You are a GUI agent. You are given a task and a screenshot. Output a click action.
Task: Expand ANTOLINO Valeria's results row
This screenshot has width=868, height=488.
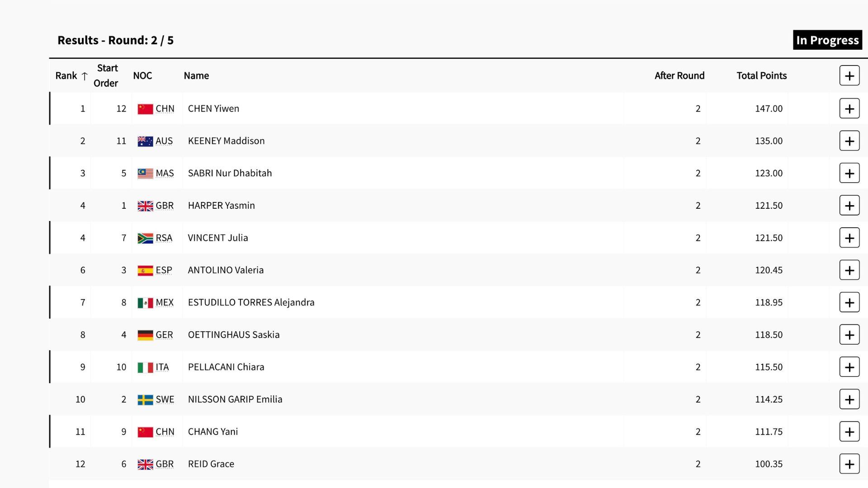pyautogui.click(x=849, y=270)
